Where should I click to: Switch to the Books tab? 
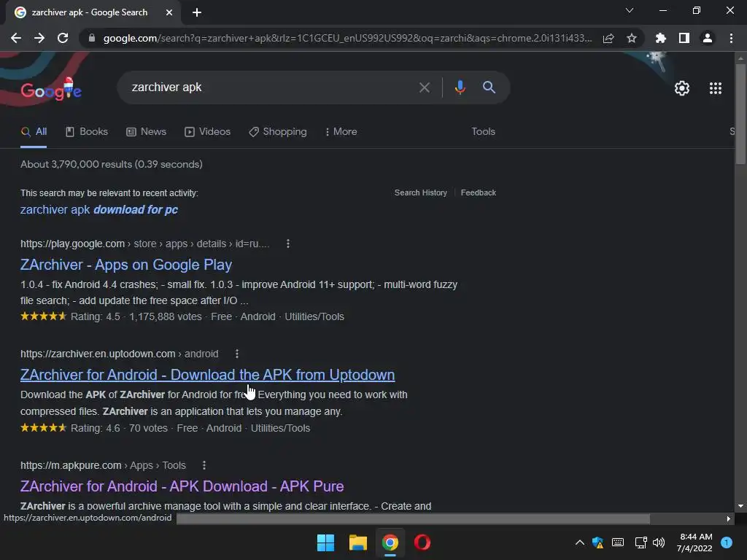(x=87, y=132)
